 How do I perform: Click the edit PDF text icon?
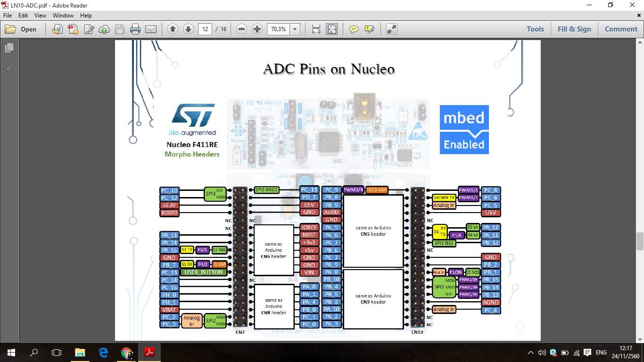click(x=89, y=29)
